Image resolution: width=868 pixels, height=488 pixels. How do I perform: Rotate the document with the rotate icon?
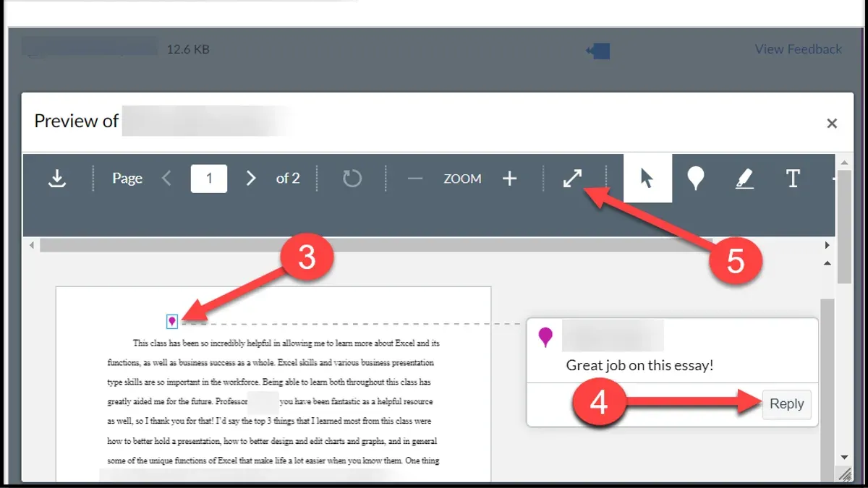coord(352,178)
